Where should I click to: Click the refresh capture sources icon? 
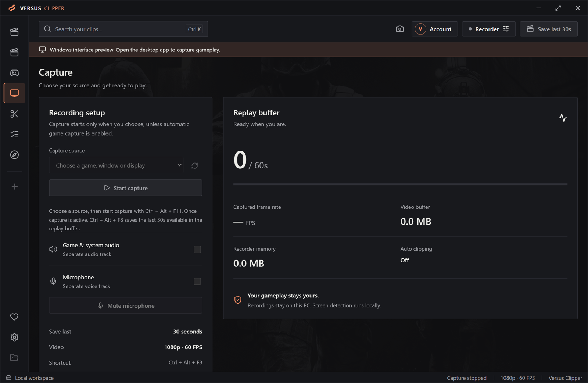[195, 166]
